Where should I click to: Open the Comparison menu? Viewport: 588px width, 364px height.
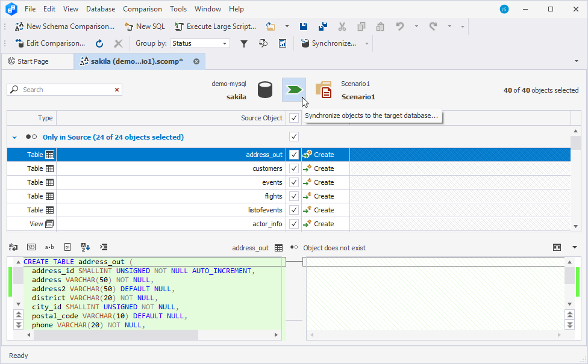[143, 9]
